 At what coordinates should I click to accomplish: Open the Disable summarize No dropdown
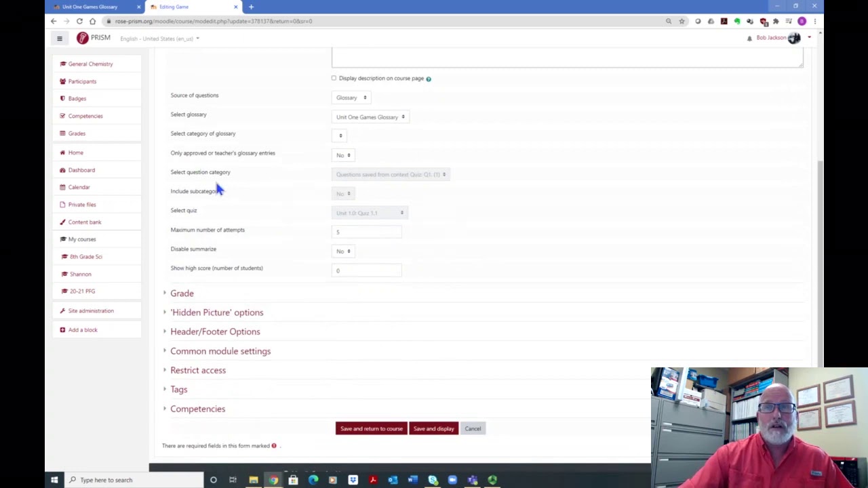(x=343, y=251)
